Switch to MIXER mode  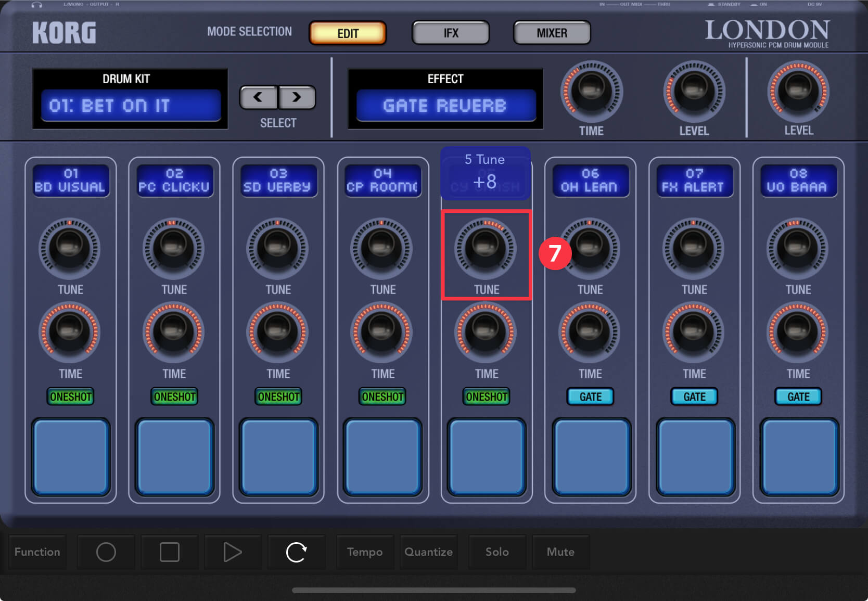[x=552, y=33]
